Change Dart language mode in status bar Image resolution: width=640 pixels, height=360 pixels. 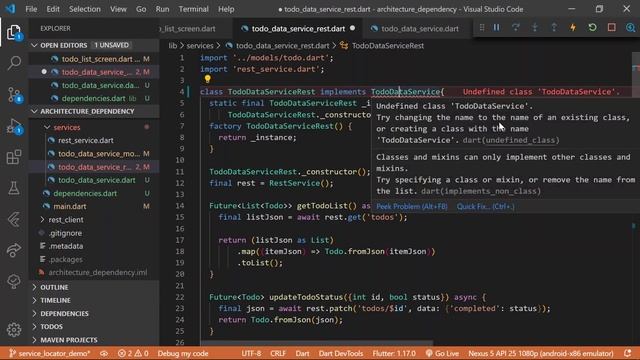click(x=302, y=353)
